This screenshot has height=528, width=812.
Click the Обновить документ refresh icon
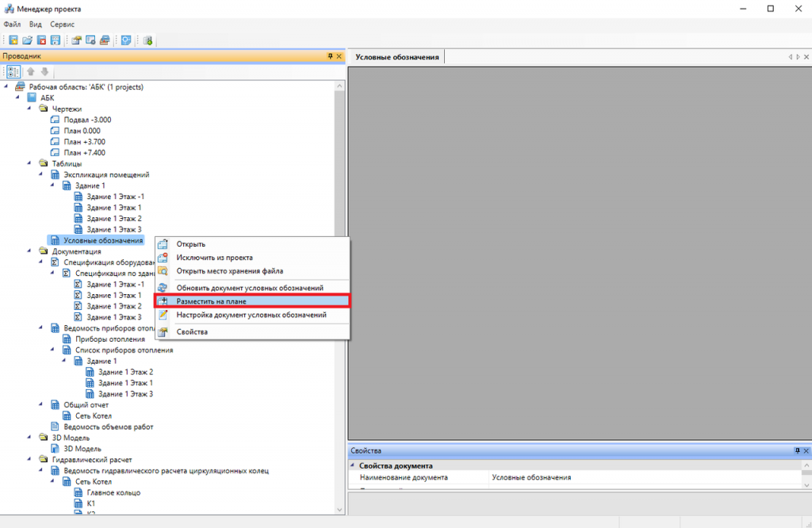(163, 288)
